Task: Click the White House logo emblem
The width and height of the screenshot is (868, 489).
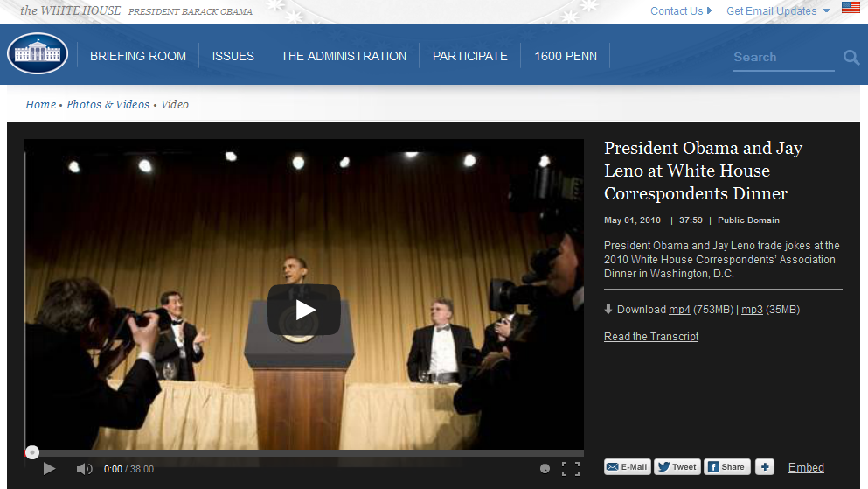Action: (x=38, y=53)
